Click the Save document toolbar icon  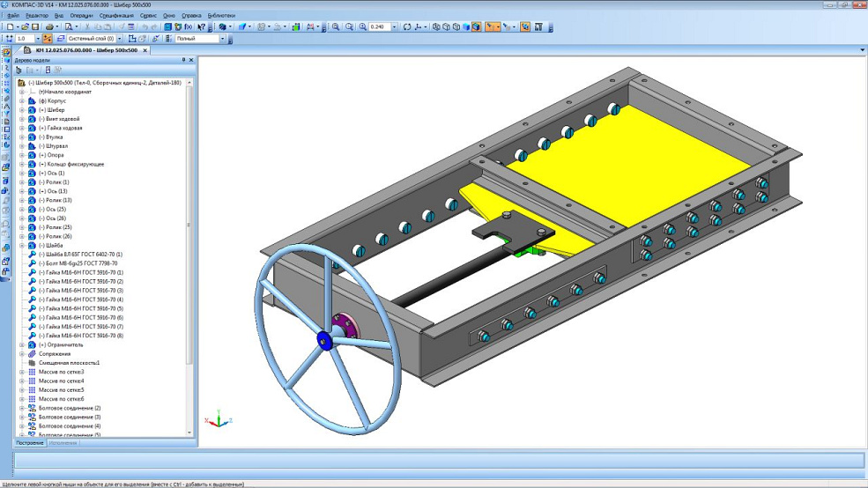coord(36,27)
